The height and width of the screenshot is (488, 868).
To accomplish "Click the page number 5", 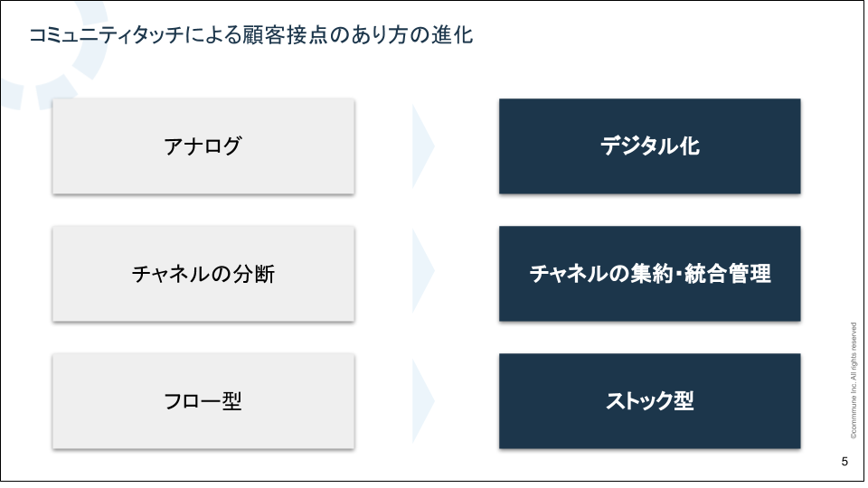I will coord(844,462).
